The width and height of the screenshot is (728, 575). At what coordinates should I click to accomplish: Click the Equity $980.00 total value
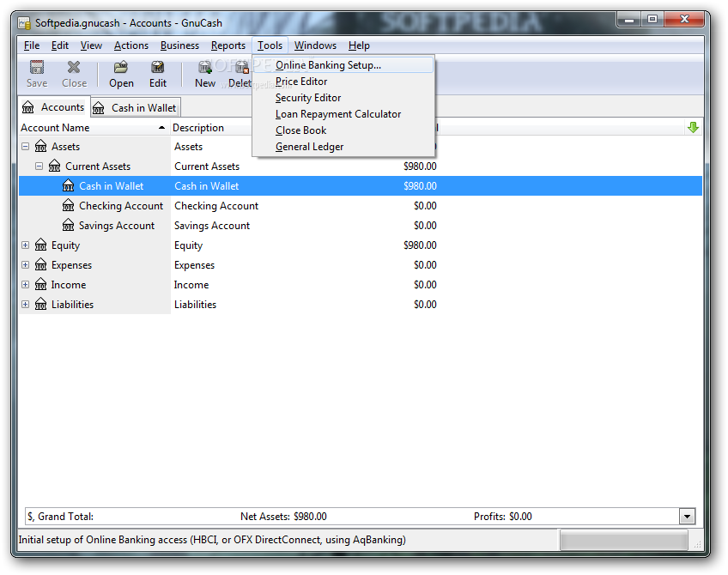[x=420, y=245]
